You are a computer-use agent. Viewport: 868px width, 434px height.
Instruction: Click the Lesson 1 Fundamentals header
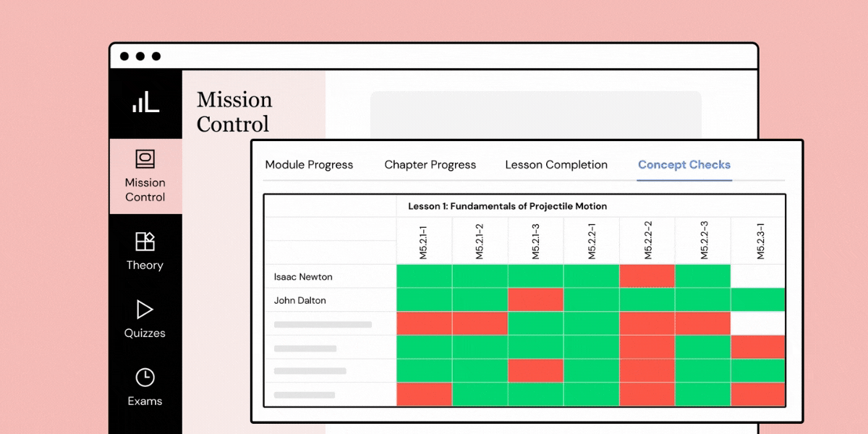click(507, 206)
